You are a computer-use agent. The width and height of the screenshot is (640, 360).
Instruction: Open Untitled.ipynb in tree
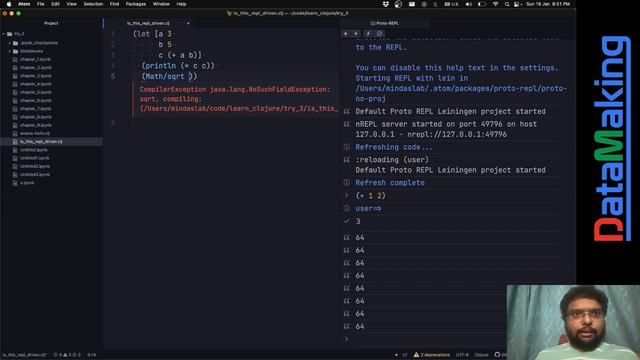point(33,150)
